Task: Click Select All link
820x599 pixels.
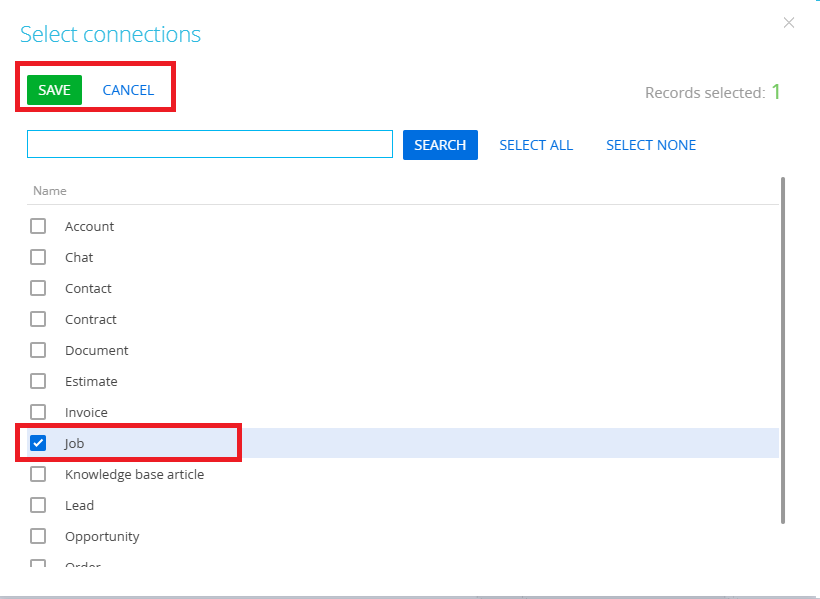Action: [536, 145]
